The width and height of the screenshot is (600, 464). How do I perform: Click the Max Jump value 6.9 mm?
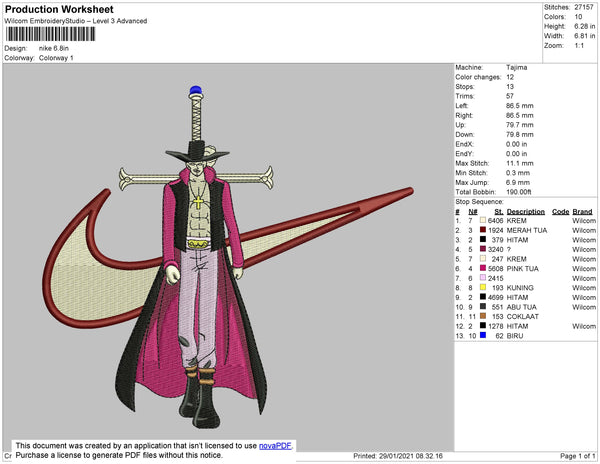pos(518,182)
